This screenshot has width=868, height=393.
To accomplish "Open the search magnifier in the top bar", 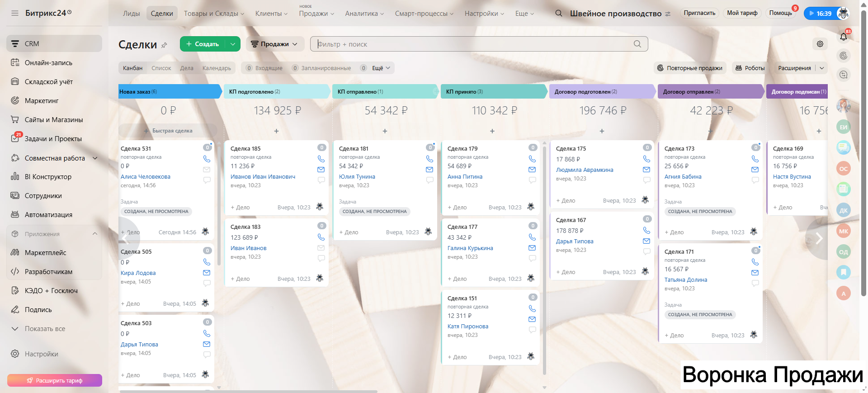I will coord(559,13).
